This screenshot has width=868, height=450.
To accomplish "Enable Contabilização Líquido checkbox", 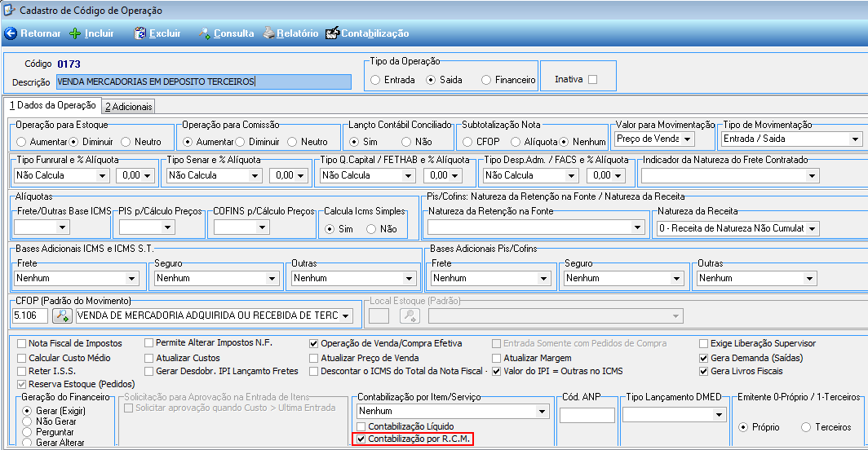I will pos(361,426).
